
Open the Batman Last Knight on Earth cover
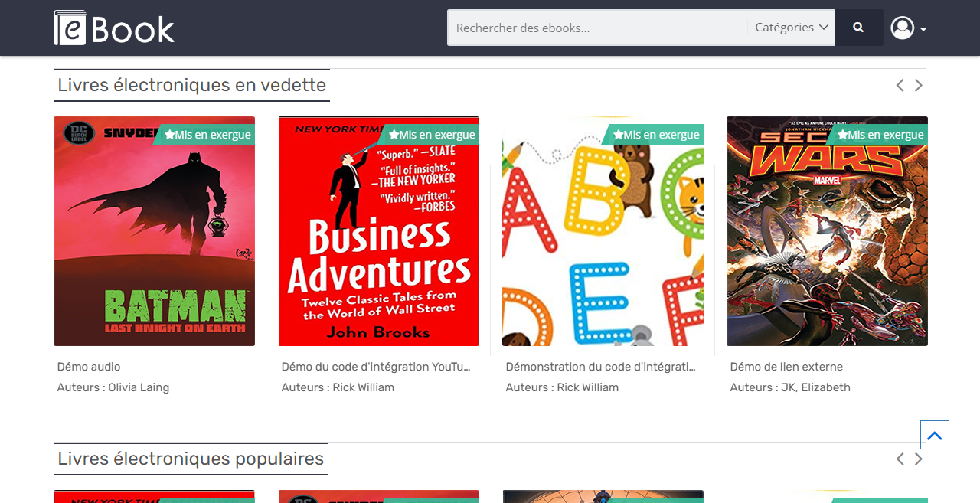155,231
